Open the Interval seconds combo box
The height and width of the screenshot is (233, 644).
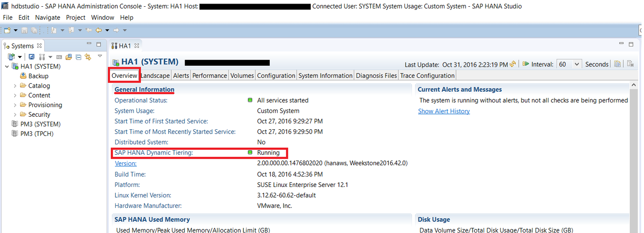click(x=569, y=64)
